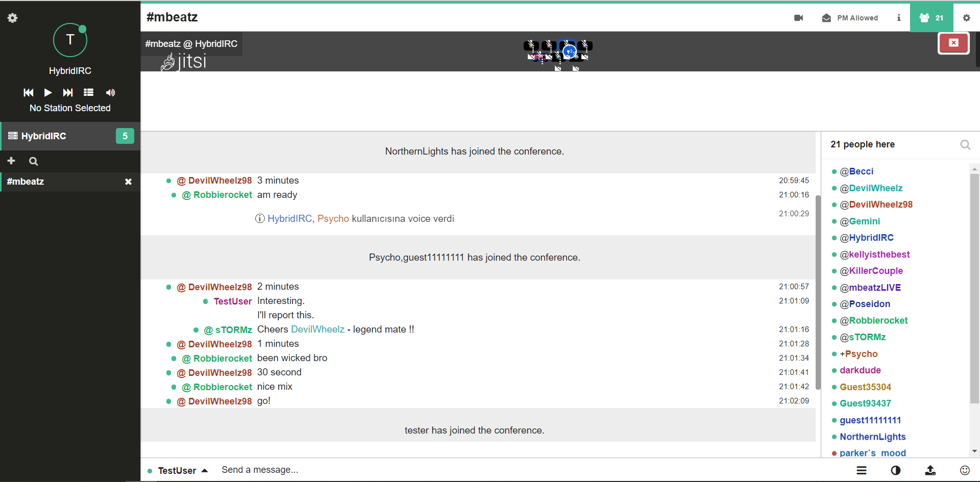Upload a file with upload icon
This screenshot has height=482, width=980.
(930, 470)
